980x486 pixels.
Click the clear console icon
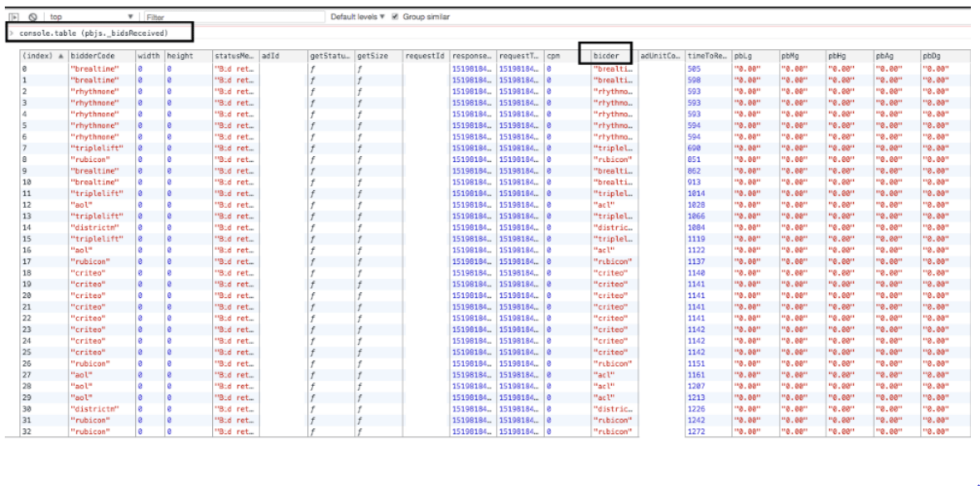pyautogui.click(x=33, y=17)
